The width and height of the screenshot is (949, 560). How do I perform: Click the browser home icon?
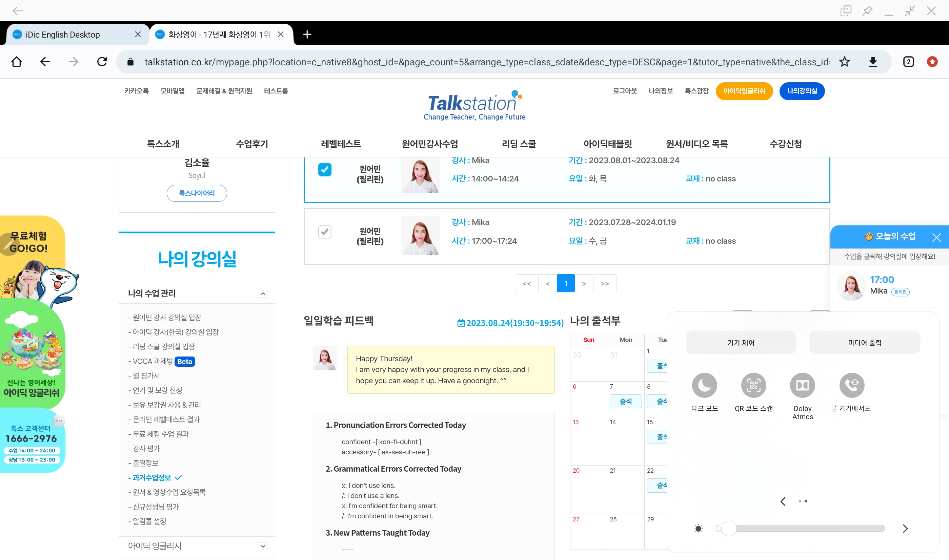pos(17,62)
